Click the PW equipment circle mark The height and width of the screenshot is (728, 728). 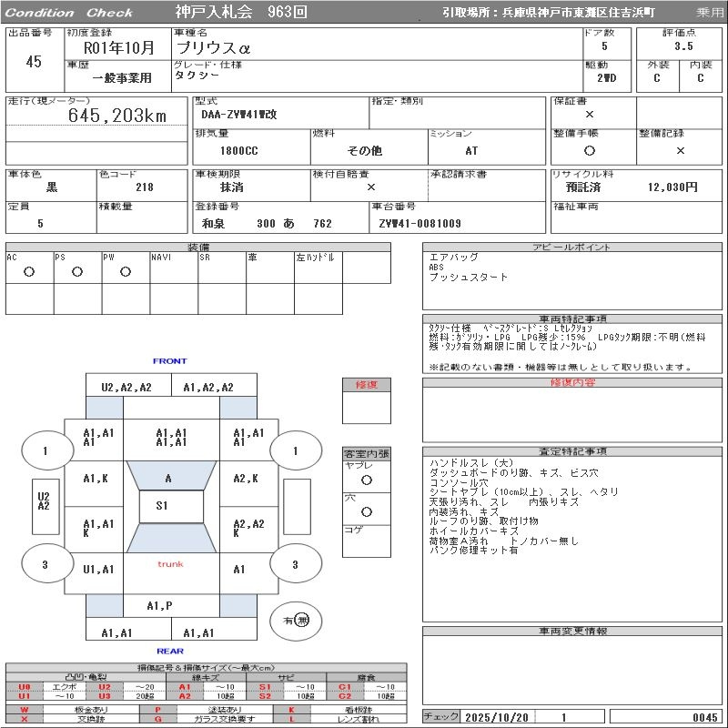126,271
